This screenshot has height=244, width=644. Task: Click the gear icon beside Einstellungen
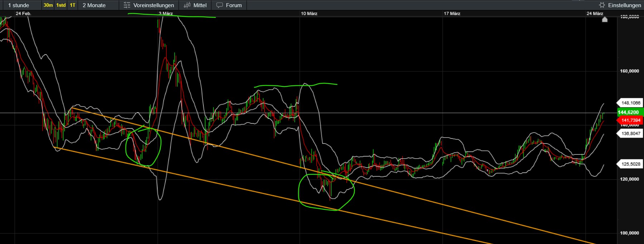coord(602,5)
